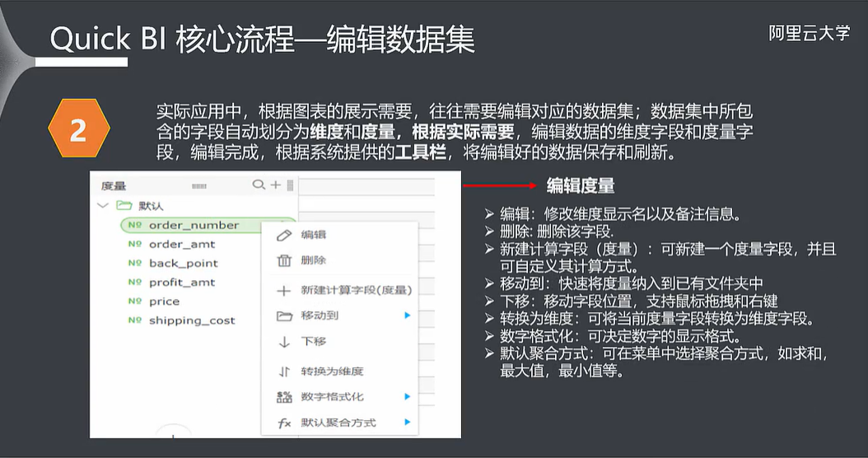Select the back_point measure field
Screen dimensions: 868x458
183,264
